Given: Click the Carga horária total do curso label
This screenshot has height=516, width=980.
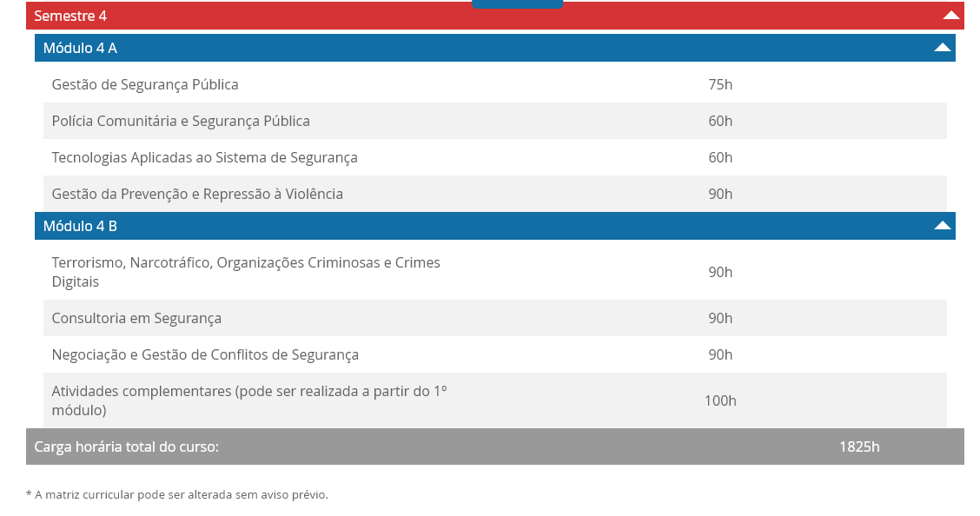Looking at the screenshot, I should [127, 447].
